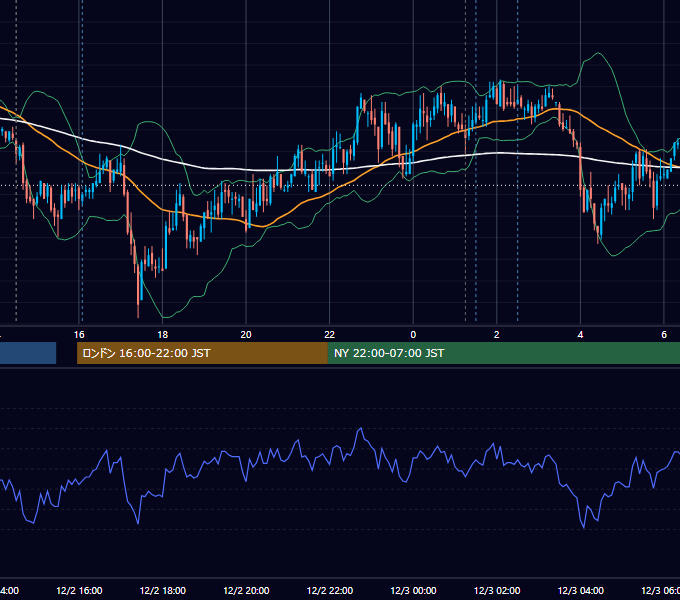Screen dimensions: 680x600
Task: Click the 18 hour label on the price chart axis
Action: click(163, 335)
